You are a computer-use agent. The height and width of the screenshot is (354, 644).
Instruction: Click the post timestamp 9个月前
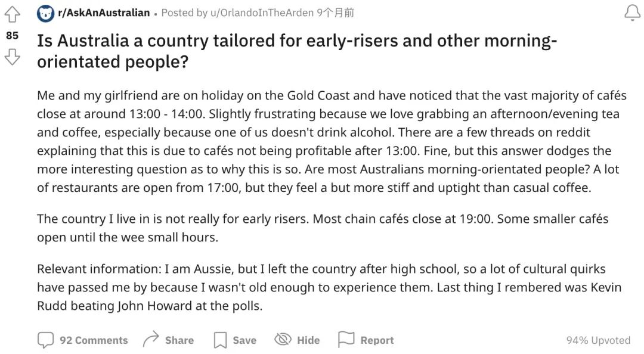click(x=335, y=13)
